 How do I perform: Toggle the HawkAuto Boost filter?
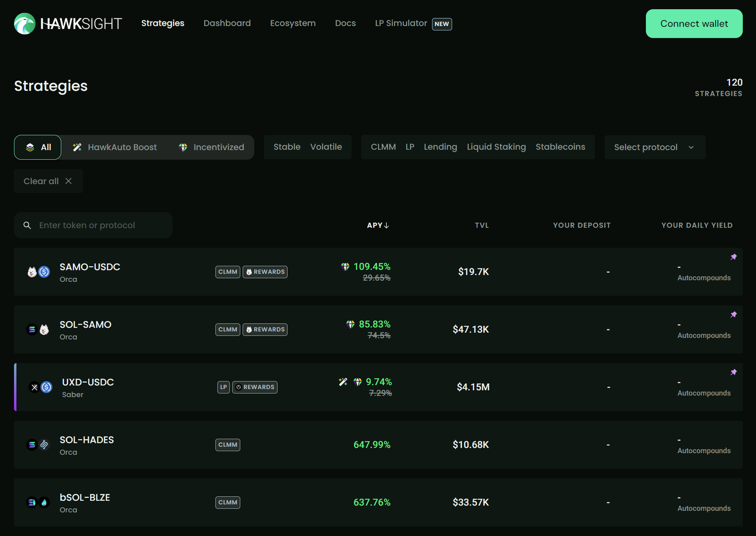coord(115,147)
